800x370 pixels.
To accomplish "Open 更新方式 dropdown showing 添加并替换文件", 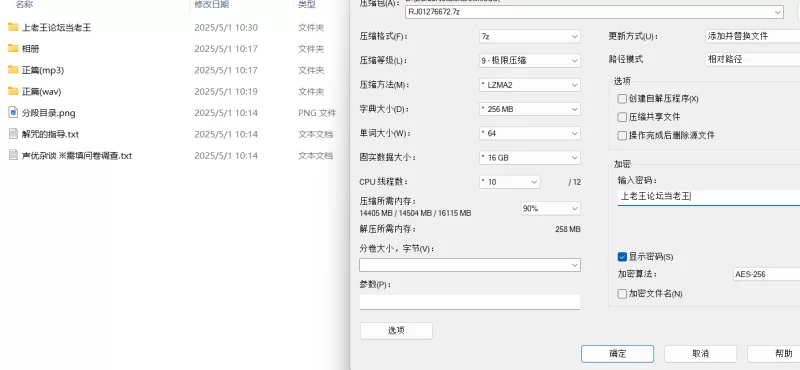I will [753, 36].
